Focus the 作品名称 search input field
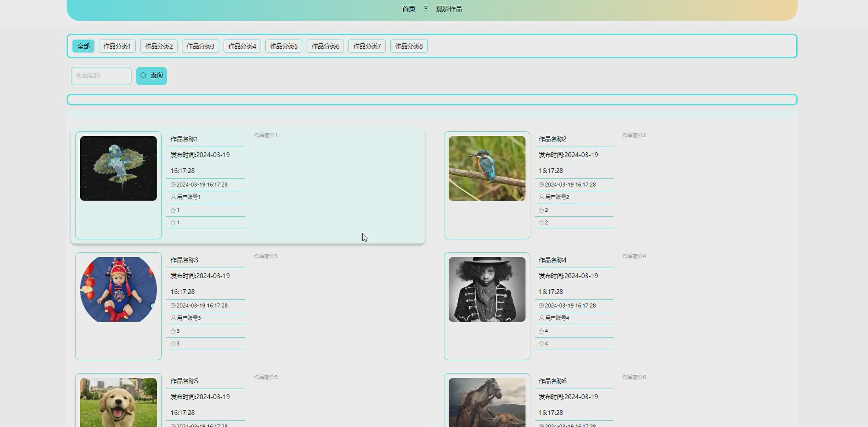868x427 pixels. (101, 76)
